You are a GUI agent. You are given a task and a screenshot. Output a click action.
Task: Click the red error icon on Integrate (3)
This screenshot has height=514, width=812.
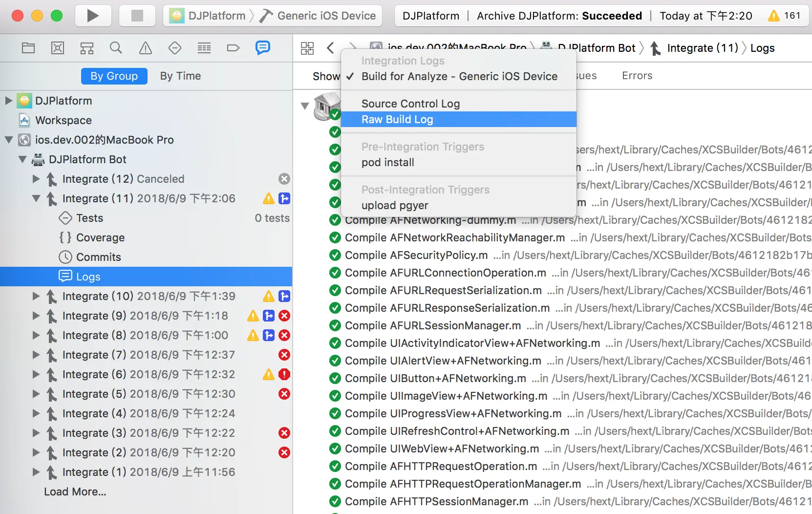tap(284, 433)
